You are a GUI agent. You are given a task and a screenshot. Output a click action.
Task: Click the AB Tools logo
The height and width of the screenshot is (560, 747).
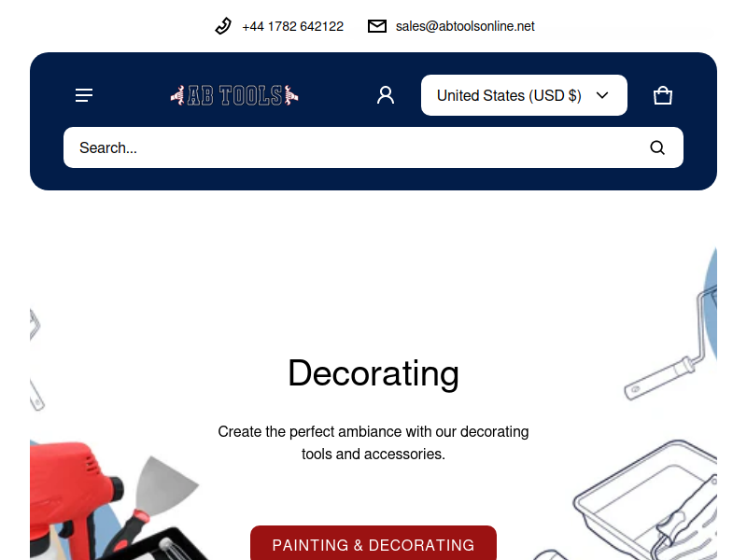tap(234, 95)
